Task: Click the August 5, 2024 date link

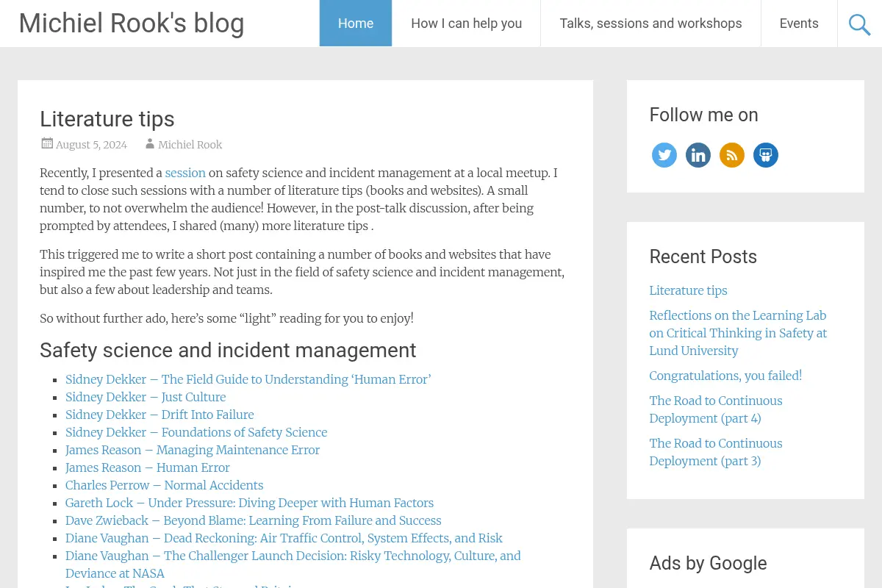Action: point(91,145)
